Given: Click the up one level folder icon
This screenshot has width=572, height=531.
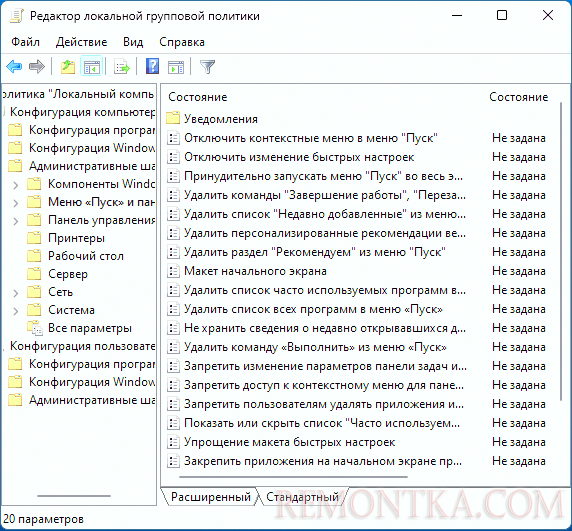Looking at the screenshot, I should click(68, 67).
